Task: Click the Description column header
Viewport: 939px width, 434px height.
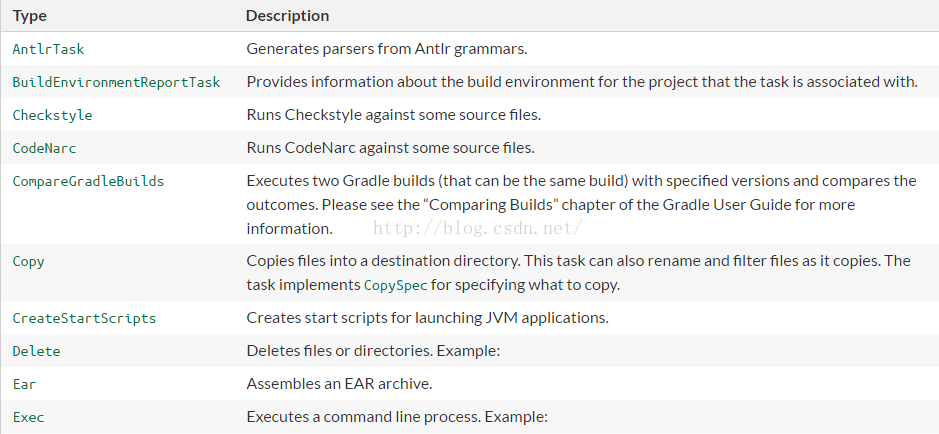Action: pyautogui.click(x=287, y=16)
